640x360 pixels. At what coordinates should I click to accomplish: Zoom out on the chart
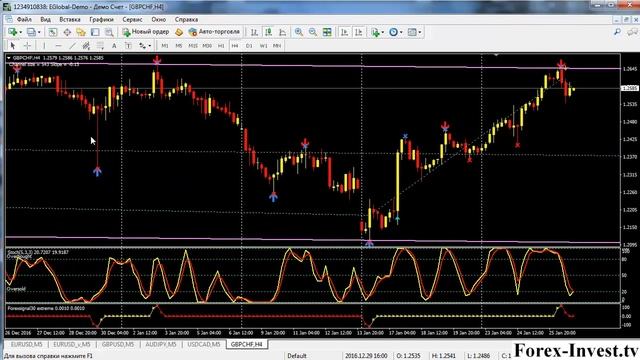313,32
